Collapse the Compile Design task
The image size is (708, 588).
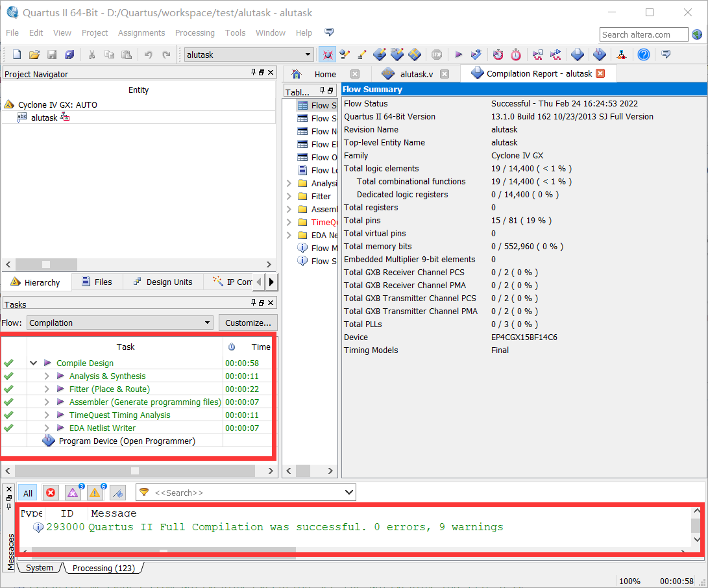click(33, 363)
